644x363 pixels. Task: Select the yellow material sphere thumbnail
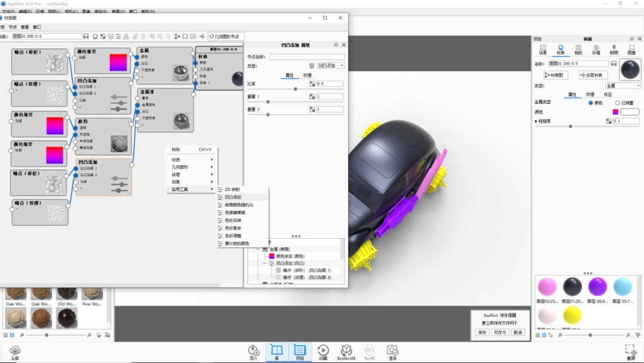pos(572,315)
